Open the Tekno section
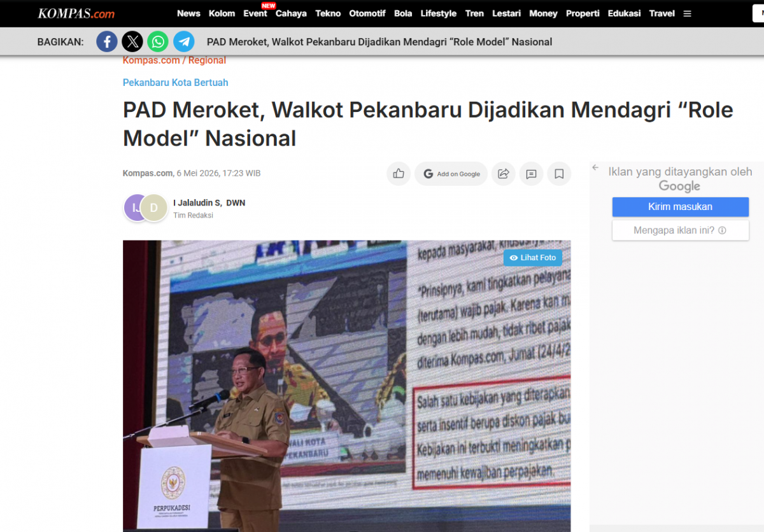This screenshot has width=764, height=532. click(328, 13)
